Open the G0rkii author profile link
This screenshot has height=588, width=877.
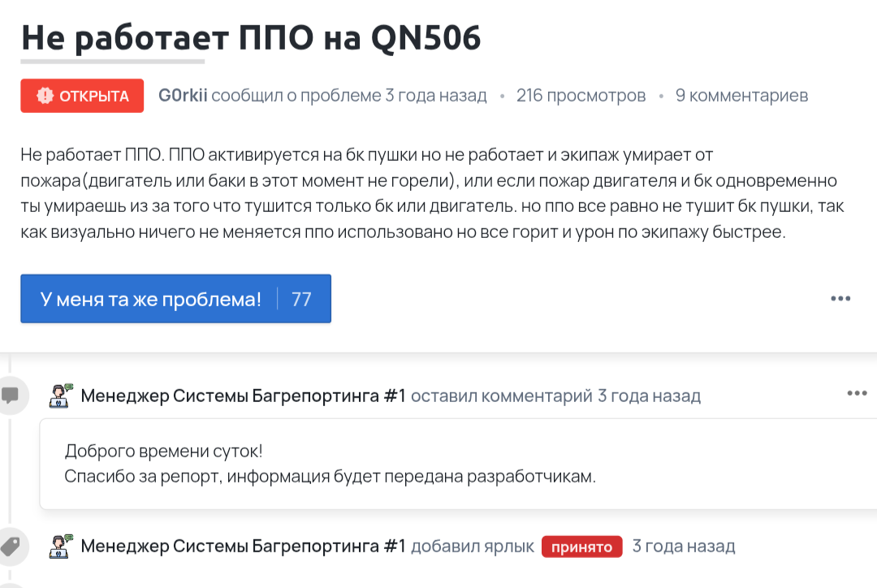click(183, 96)
